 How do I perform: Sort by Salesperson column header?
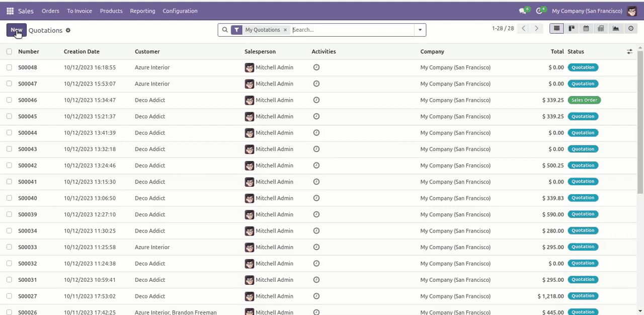coord(260,51)
